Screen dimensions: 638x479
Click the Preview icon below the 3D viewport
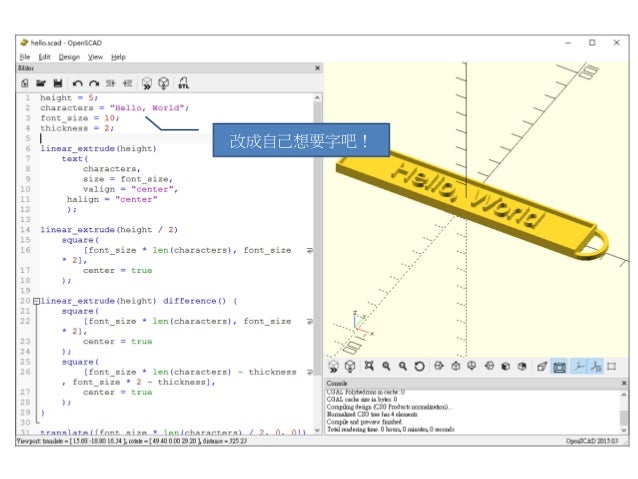[x=333, y=367]
